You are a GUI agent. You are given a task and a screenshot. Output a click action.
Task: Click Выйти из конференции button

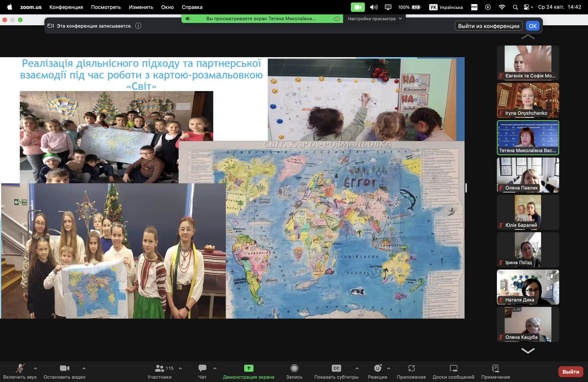[x=489, y=26]
